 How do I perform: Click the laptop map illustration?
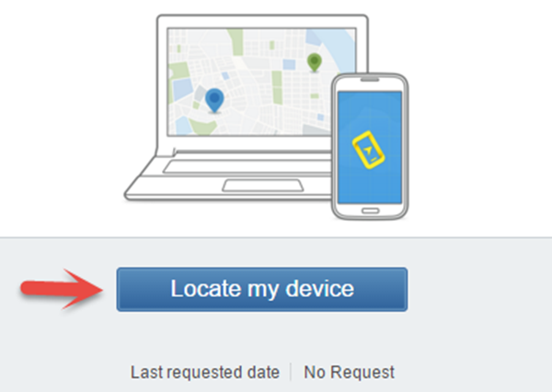click(261, 82)
